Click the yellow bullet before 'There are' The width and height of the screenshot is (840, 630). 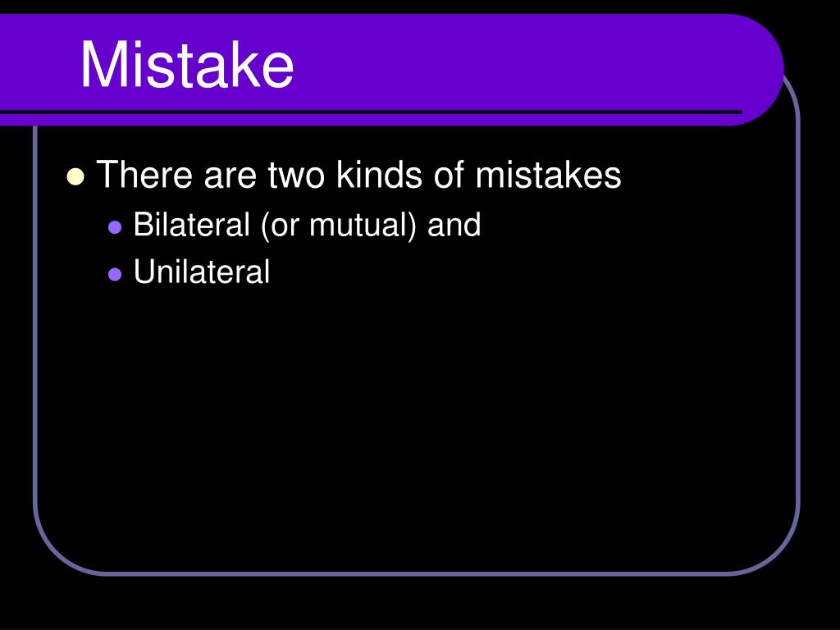pos(75,176)
